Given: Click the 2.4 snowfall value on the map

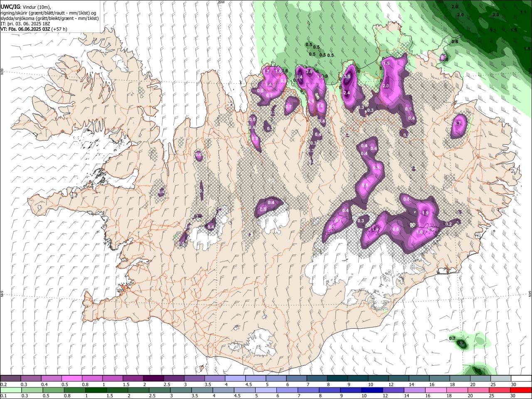Looking at the screenshot, I should 347,93.
